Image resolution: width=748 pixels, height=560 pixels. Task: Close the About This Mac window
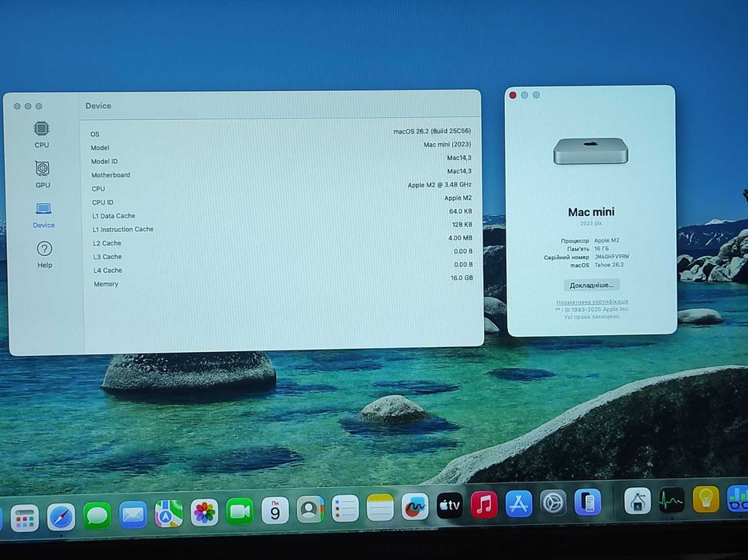pos(513,95)
